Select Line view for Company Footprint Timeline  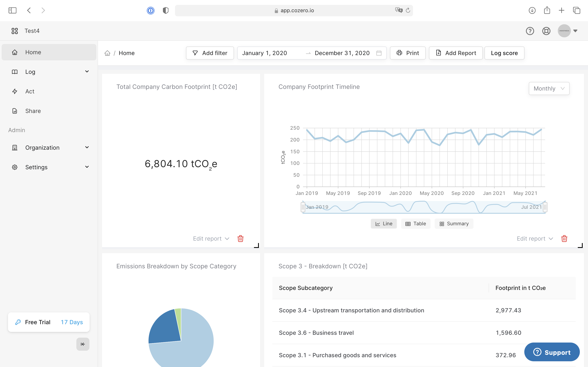click(x=383, y=223)
